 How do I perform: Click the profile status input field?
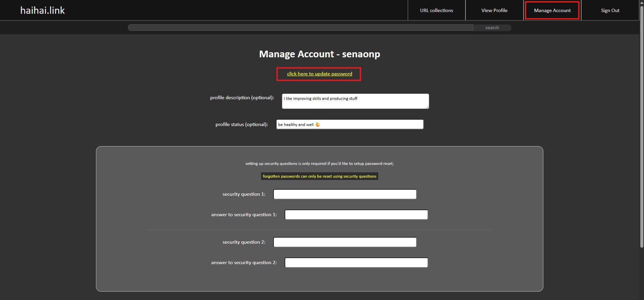coord(369,124)
